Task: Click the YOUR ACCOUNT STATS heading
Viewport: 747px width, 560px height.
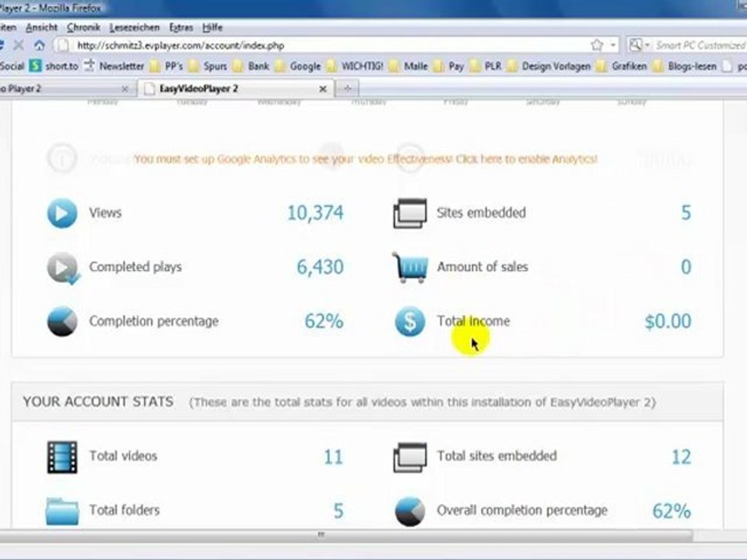Action: point(98,402)
